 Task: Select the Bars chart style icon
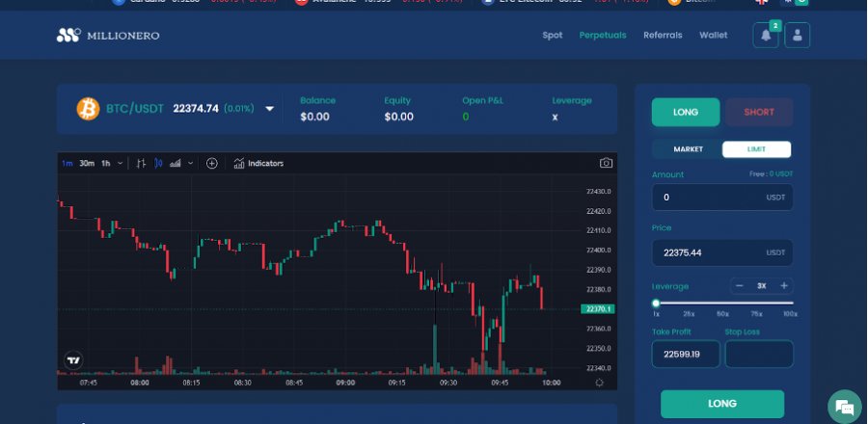pyautogui.click(x=141, y=163)
